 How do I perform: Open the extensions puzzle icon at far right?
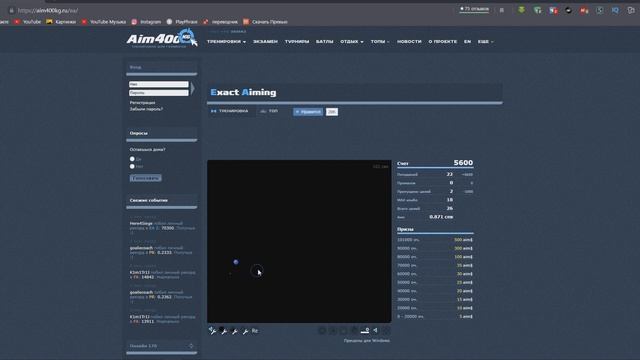pos(631,10)
